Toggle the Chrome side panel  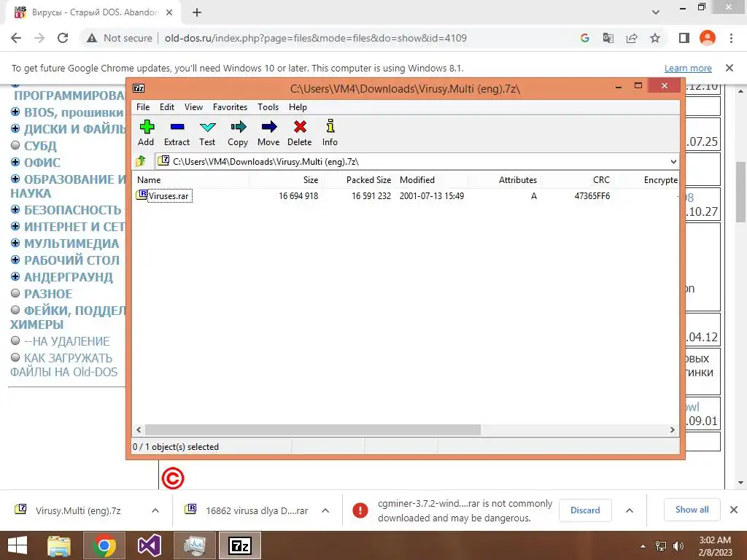pyautogui.click(x=684, y=38)
